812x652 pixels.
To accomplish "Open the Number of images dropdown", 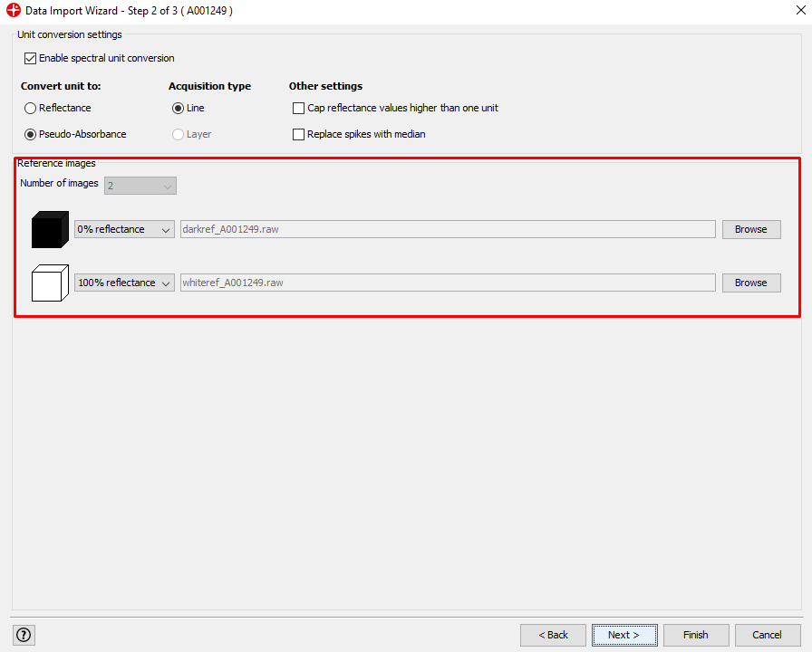I will pyautogui.click(x=140, y=186).
